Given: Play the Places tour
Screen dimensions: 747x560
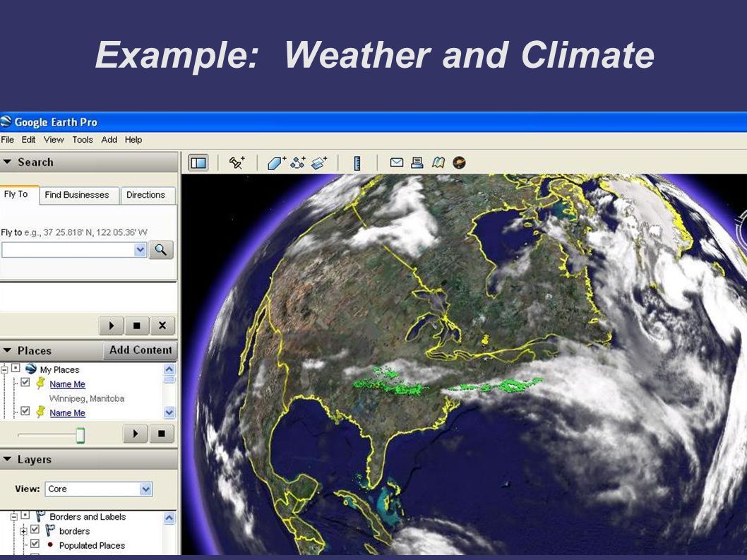Looking at the screenshot, I should 136,434.
